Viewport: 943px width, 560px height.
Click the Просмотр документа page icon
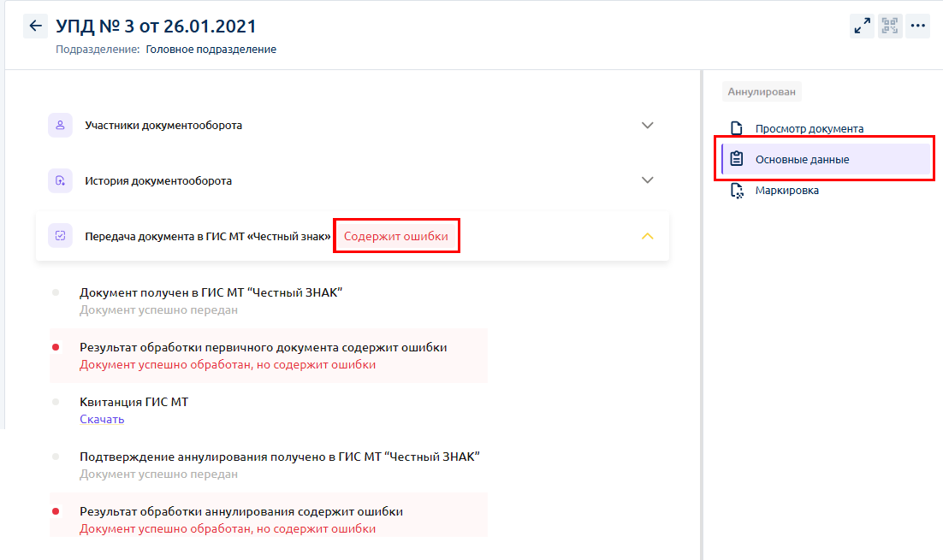tap(737, 128)
